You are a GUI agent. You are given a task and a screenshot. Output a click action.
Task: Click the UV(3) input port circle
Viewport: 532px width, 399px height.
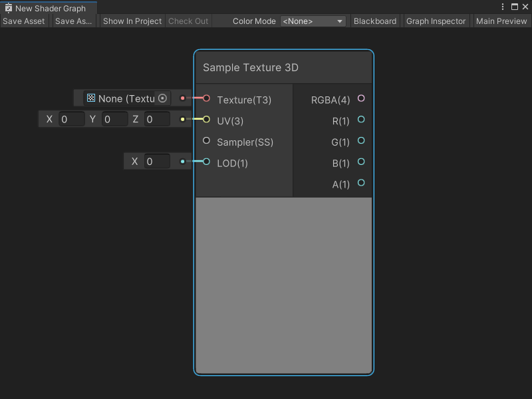tap(206, 119)
